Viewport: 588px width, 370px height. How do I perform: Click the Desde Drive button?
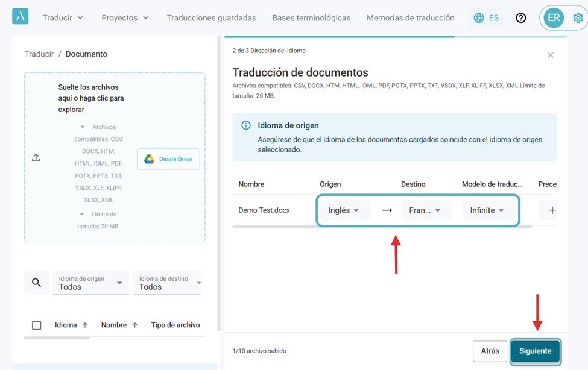click(x=168, y=159)
